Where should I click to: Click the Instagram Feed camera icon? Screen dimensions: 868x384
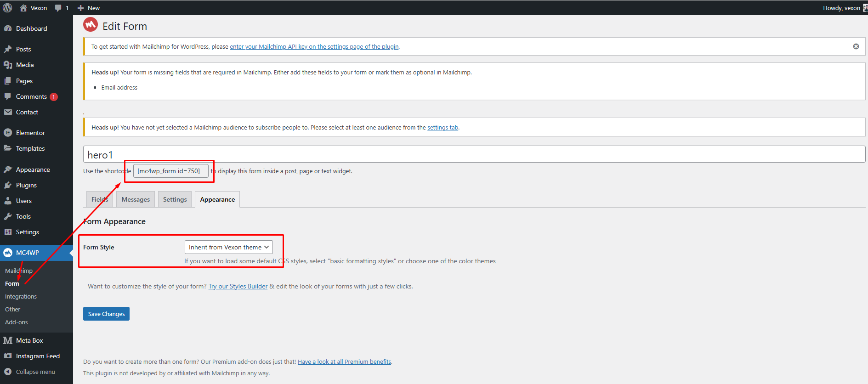tap(8, 356)
